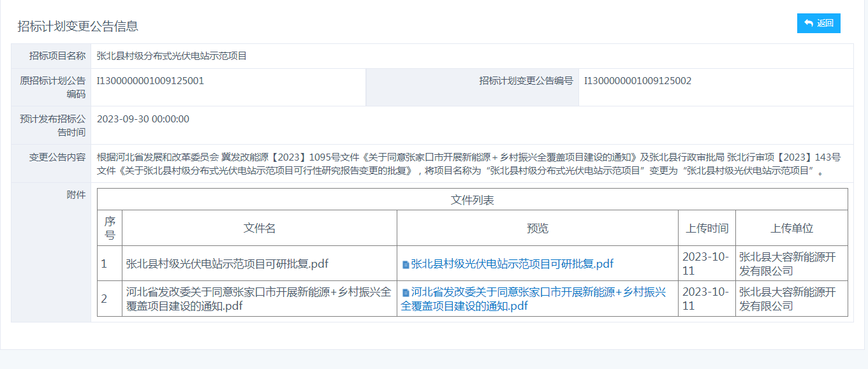Select file name text in attachment row 2
Image resolution: width=868 pixels, height=369 pixels.
[x=258, y=299]
